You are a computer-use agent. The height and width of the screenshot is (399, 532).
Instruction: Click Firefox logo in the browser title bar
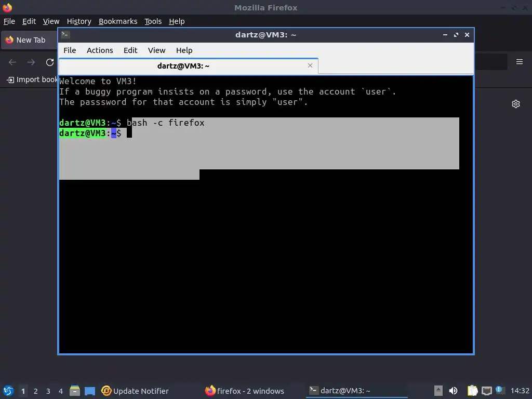pyautogui.click(x=7, y=7)
